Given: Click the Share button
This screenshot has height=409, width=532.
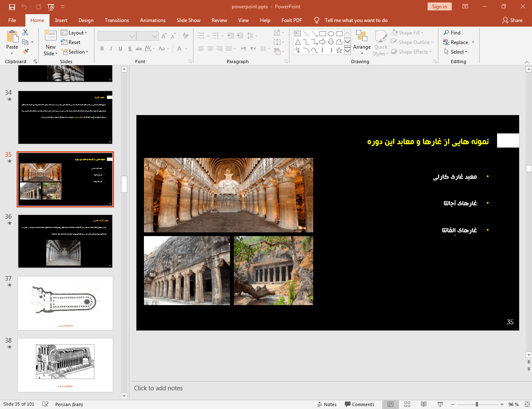Looking at the screenshot, I should coord(512,20).
